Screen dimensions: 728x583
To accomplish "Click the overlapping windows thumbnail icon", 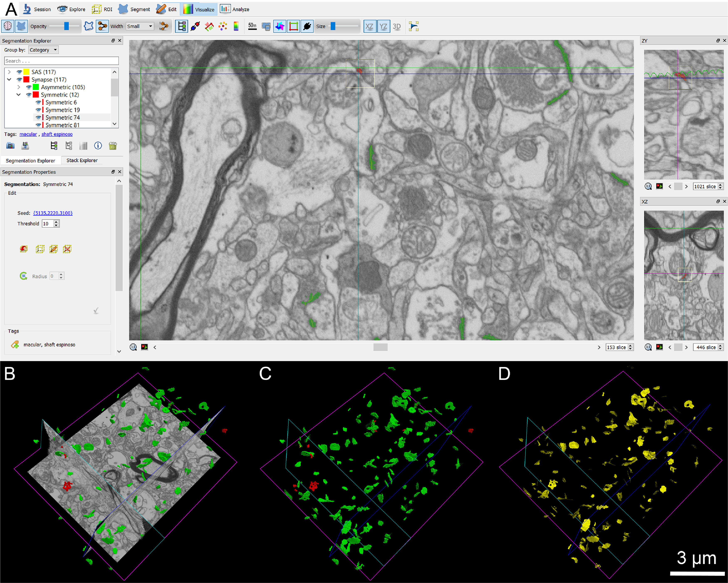I will pyautogui.click(x=266, y=26).
